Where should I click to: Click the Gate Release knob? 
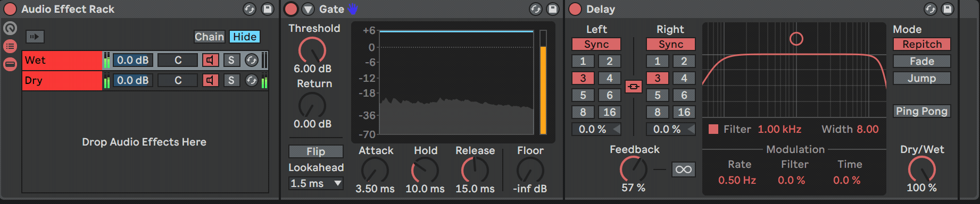(475, 171)
